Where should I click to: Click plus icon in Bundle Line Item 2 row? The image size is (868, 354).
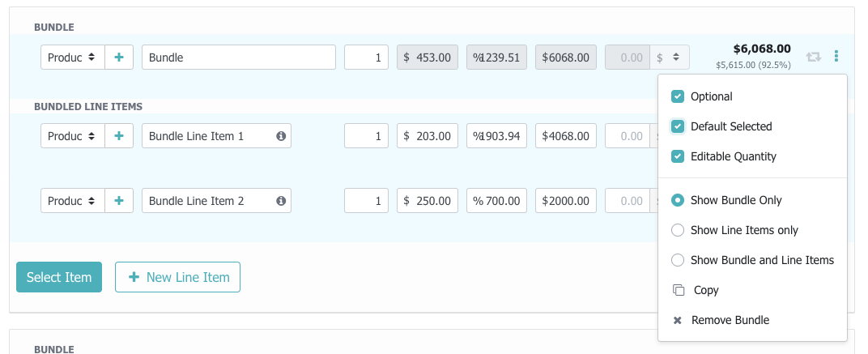pos(119,201)
